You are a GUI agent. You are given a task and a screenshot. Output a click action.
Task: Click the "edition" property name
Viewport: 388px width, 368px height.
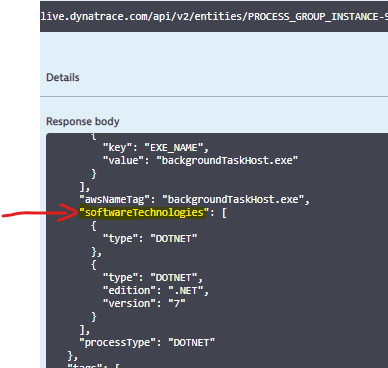[x=130, y=291]
